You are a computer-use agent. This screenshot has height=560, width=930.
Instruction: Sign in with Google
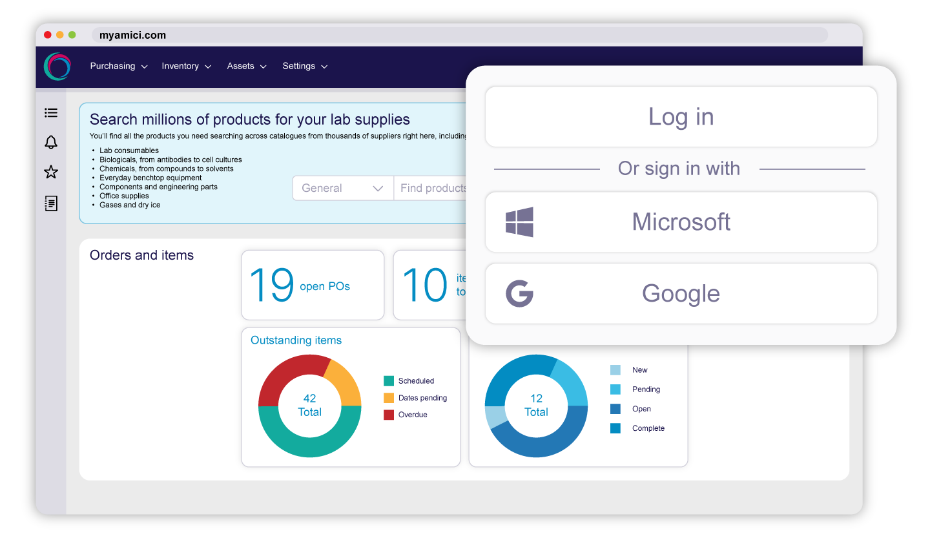[681, 293]
